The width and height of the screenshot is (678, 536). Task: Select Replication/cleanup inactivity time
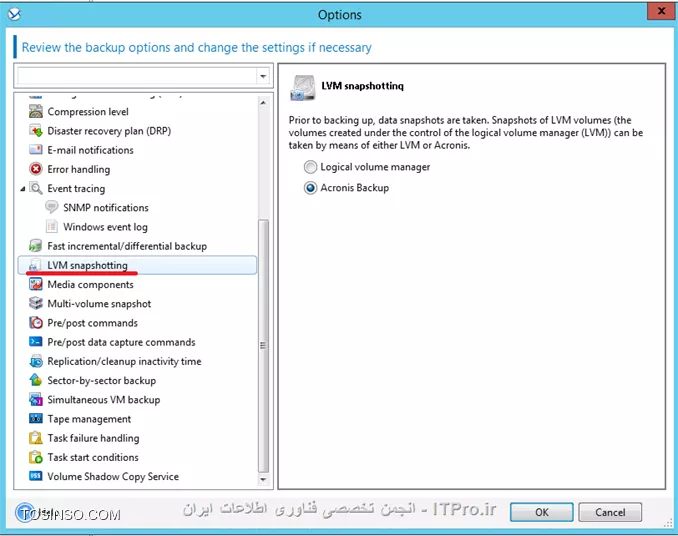click(125, 361)
